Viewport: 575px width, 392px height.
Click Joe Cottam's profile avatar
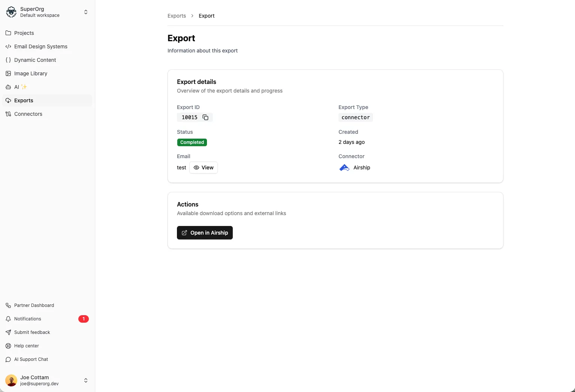pos(11,380)
